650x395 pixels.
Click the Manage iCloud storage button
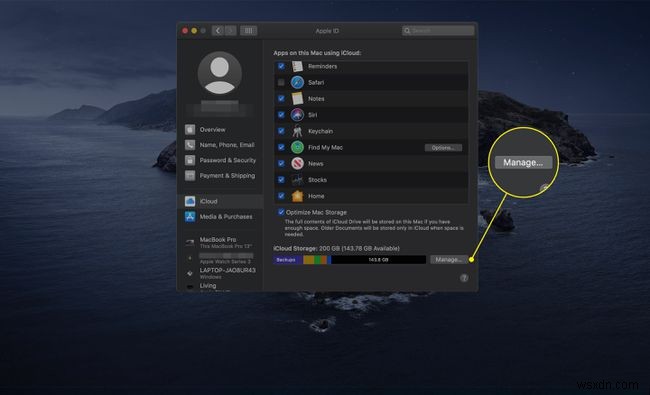tap(449, 259)
